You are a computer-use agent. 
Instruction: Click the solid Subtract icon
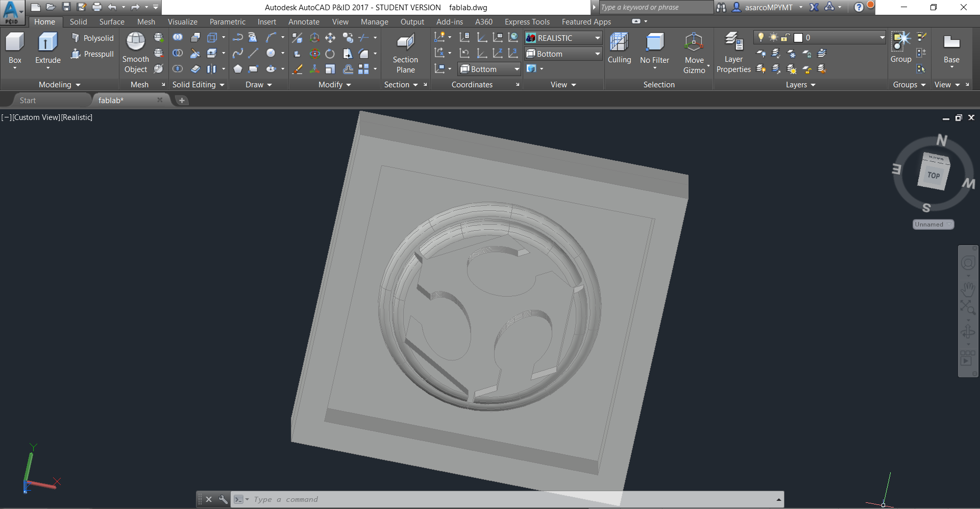[178, 53]
